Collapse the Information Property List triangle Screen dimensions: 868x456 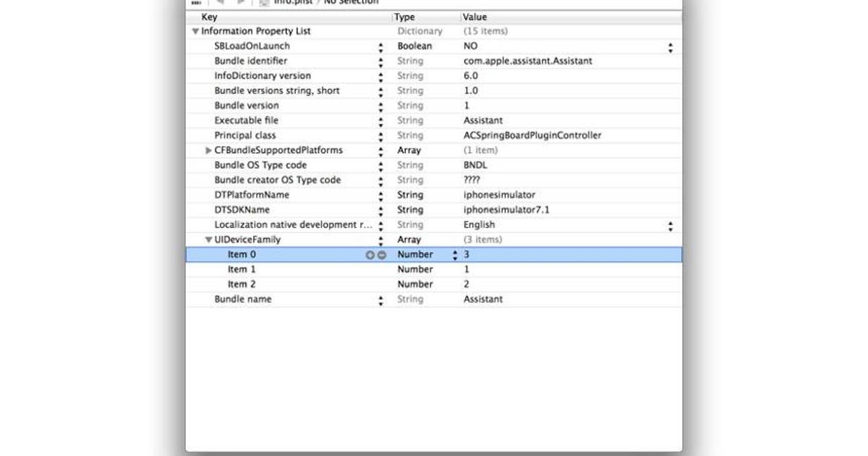(x=195, y=32)
